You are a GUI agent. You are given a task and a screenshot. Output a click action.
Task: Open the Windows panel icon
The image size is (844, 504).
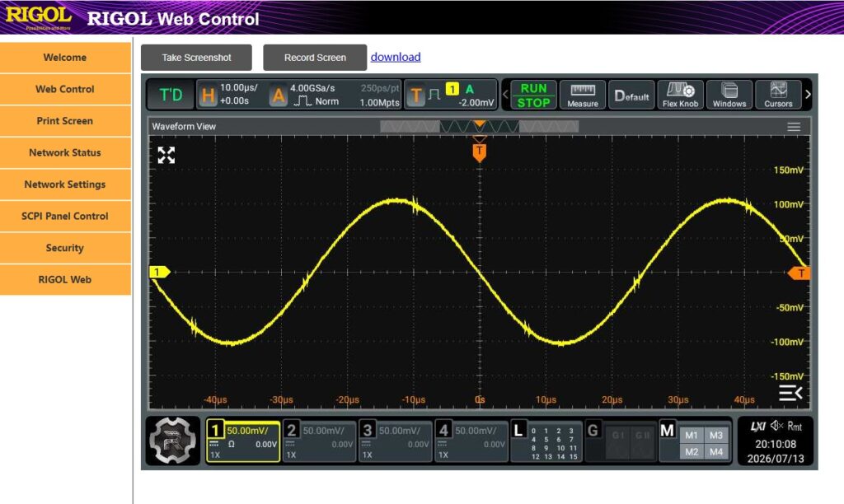(x=729, y=96)
